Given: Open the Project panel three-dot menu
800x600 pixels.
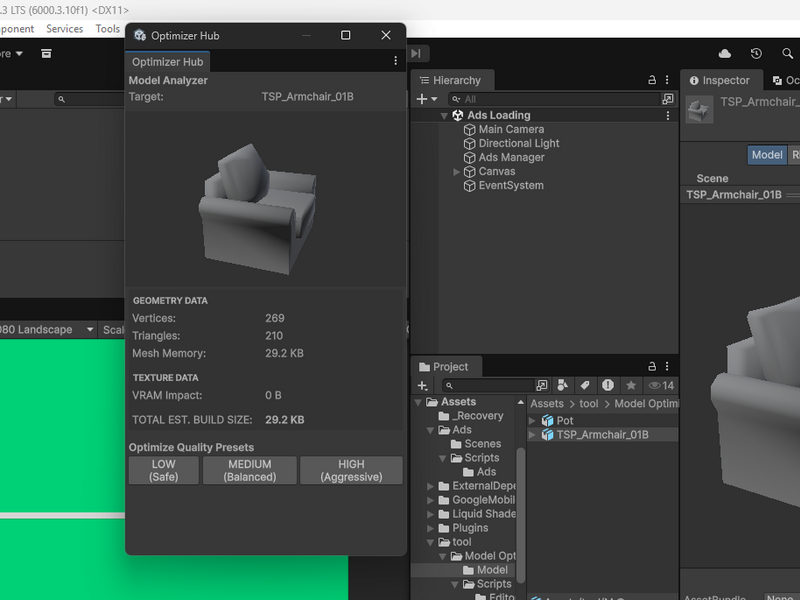Looking at the screenshot, I should tap(667, 366).
